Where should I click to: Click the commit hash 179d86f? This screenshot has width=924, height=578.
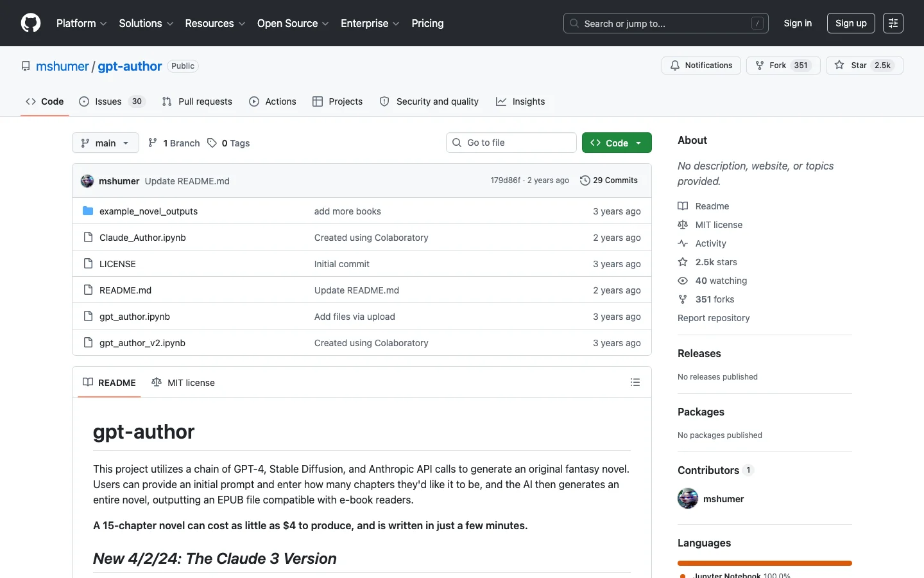click(x=506, y=180)
